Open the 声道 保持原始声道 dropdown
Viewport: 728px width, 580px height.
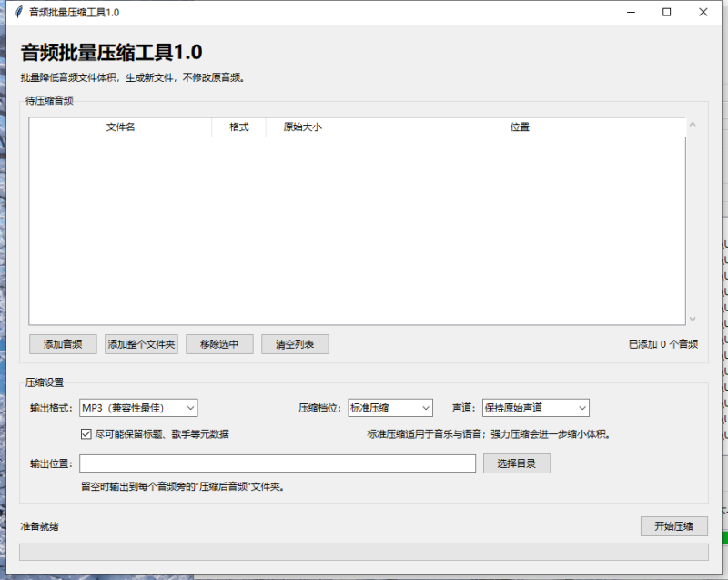[535, 408]
